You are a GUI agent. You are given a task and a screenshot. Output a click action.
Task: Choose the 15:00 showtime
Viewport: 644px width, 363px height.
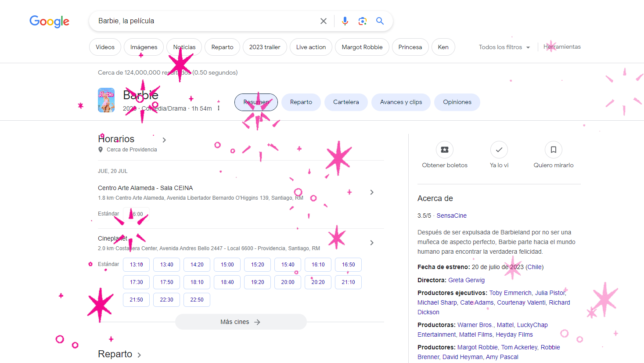(227, 265)
